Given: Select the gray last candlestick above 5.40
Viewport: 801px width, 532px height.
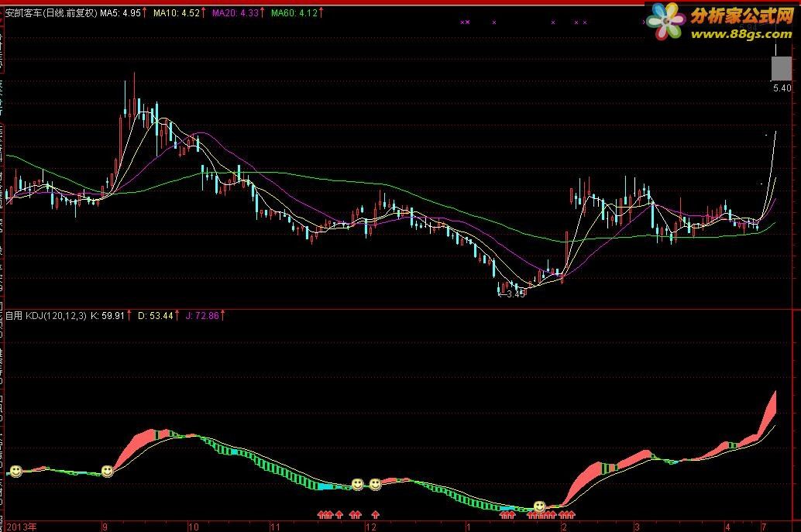Looking at the screenshot, I should [x=781, y=68].
